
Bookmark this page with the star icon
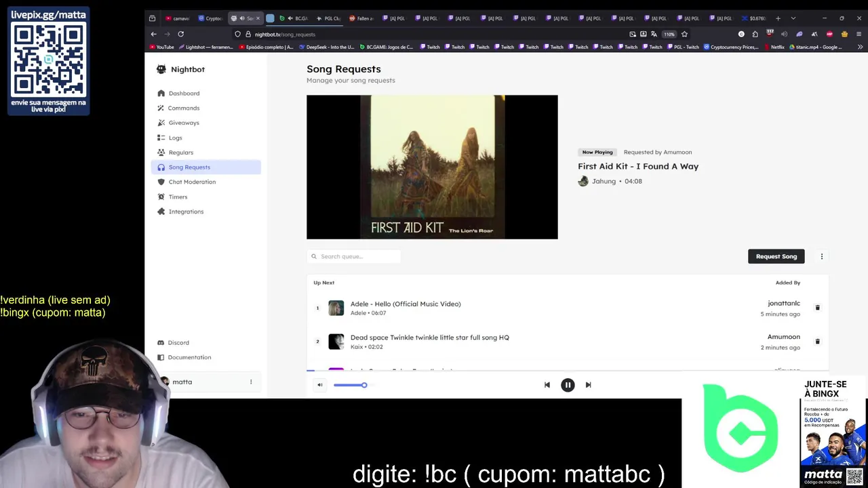pos(685,34)
